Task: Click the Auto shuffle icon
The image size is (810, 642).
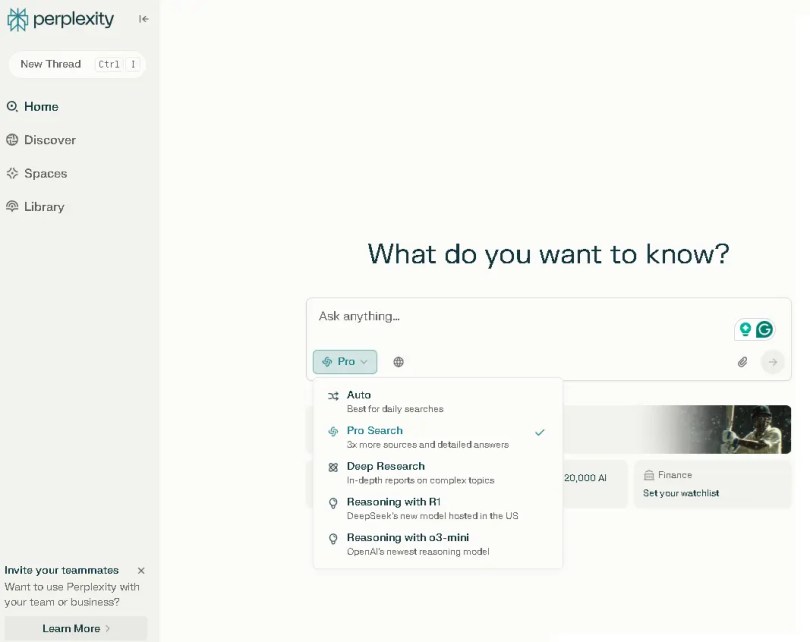Action: [333, 396]
